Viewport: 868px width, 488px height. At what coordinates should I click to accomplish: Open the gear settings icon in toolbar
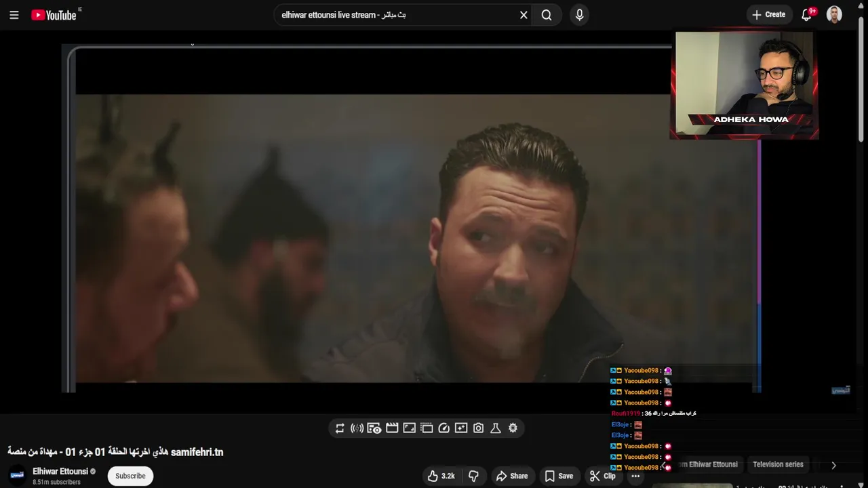click(x=513, y=428)
